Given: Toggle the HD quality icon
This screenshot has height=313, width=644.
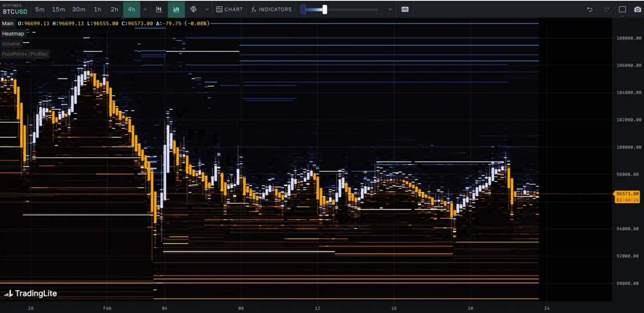Looking at the screenshot, I should point(405,9).
